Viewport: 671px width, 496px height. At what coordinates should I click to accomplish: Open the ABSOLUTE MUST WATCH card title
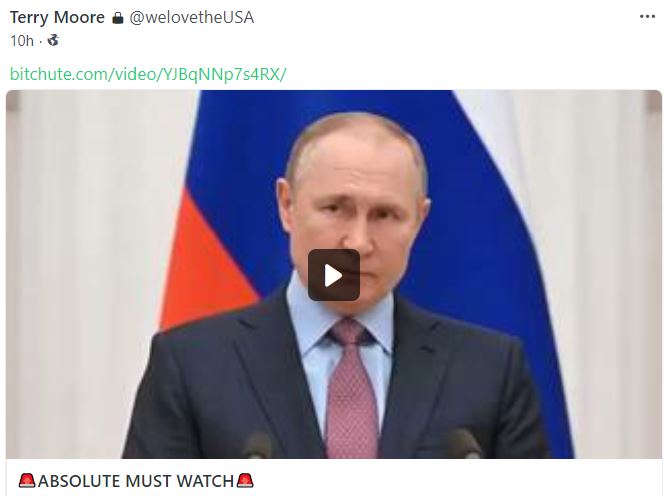[x=136, y=481]
